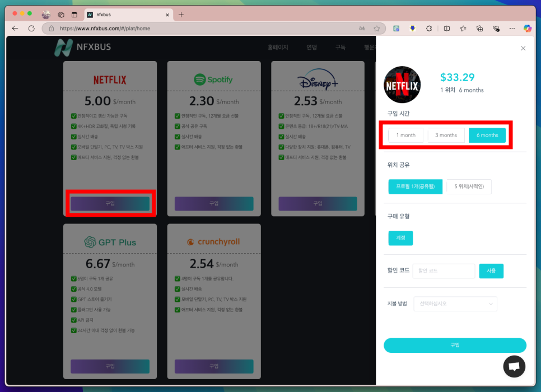This screenshot has height=392, width=541.
Task: Click the lock site info icon
Action: tap(52, 29)
